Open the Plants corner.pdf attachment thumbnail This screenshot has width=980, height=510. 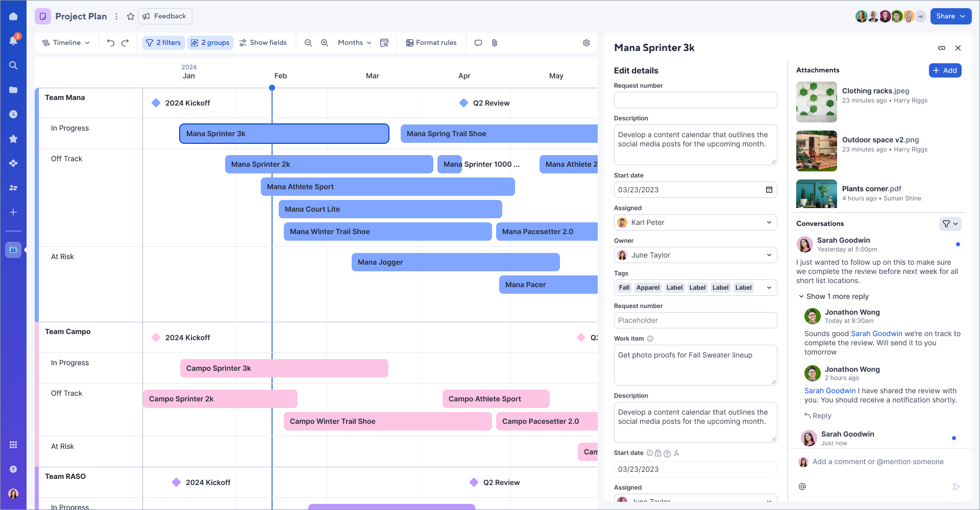click(816, 194)
